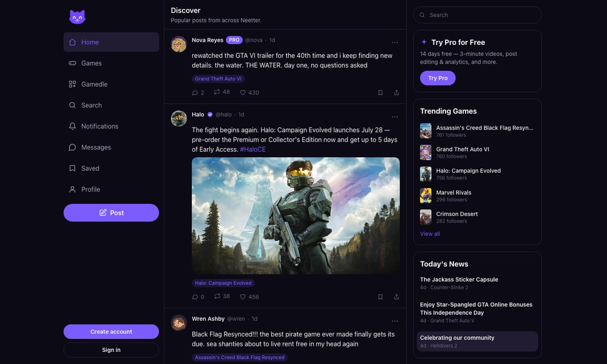
Task: Click Try Pro button
Action: tap(438, 78)
